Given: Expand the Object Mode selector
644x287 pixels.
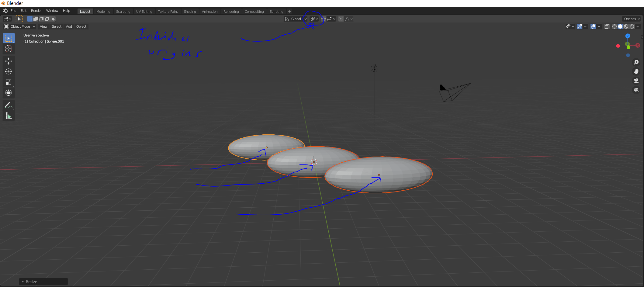Looking at the screenshot, I should (20, 26).
